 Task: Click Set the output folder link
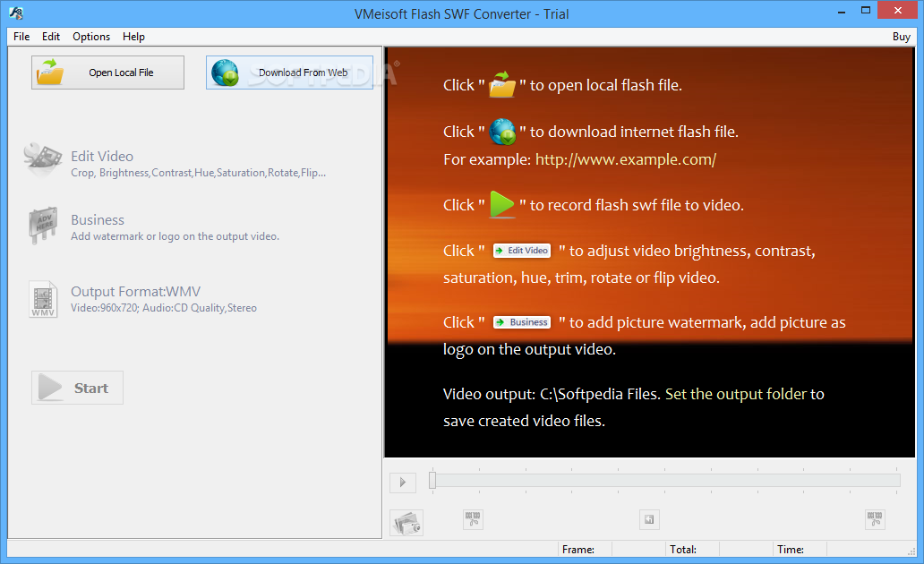point(736,394)
